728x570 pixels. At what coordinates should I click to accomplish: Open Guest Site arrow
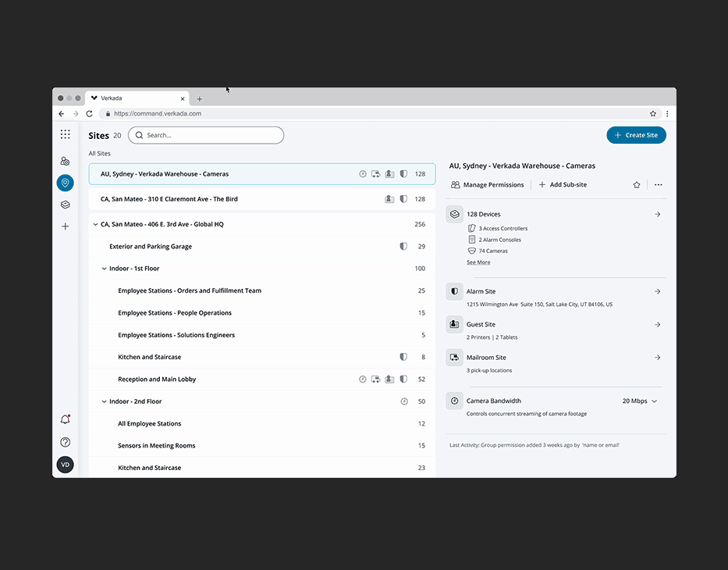(x=658, y=324)
